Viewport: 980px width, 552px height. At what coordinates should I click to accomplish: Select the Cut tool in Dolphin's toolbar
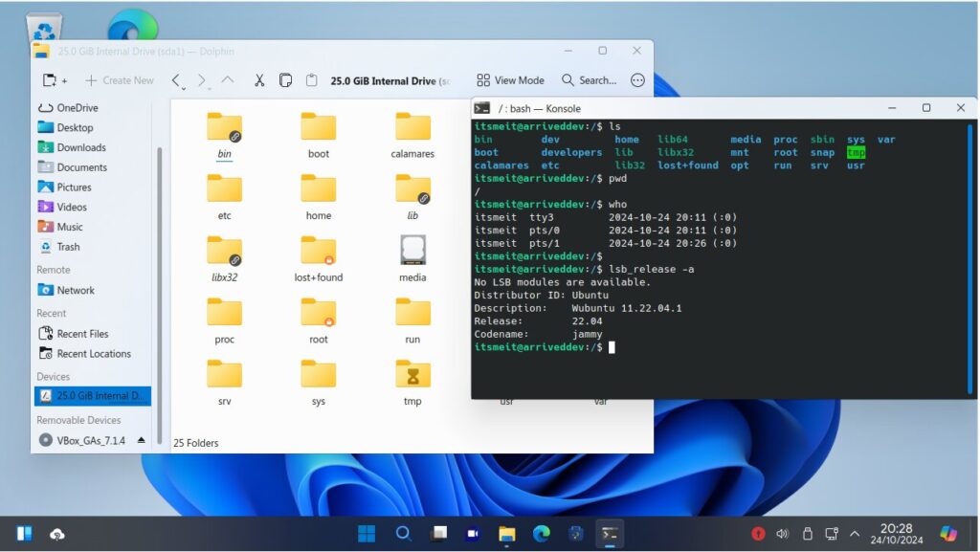(259, 80)
